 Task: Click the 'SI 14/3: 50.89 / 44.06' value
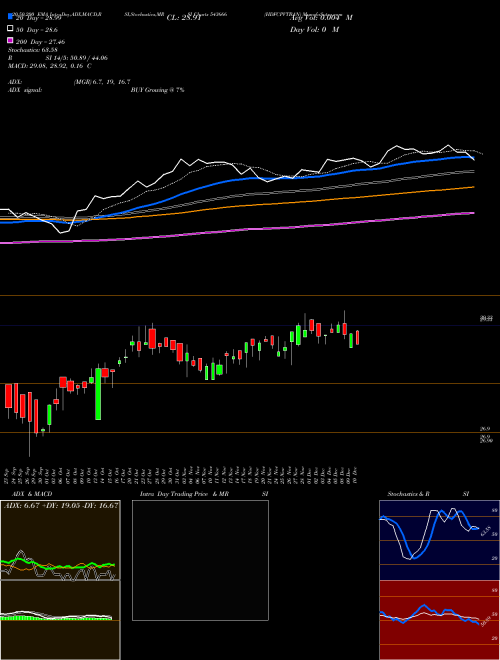tap(77, 58)
